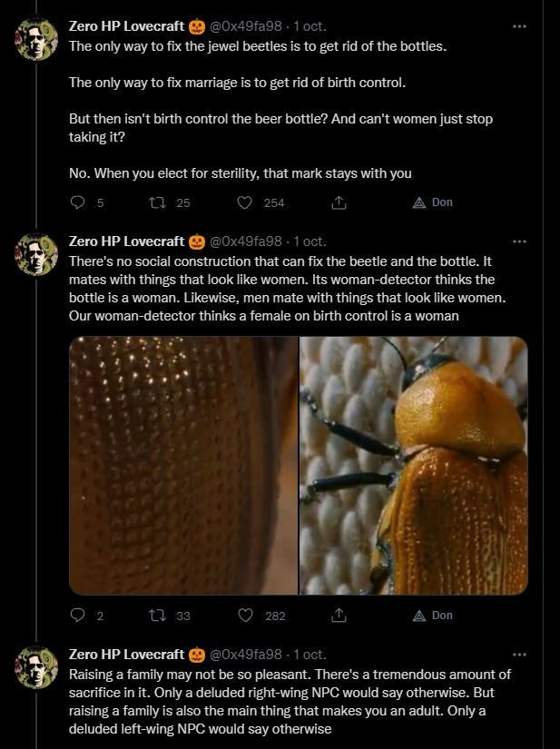
Task: Click the @0x49fa98 handle on first tweet
Action: click(x=246, y=26)
